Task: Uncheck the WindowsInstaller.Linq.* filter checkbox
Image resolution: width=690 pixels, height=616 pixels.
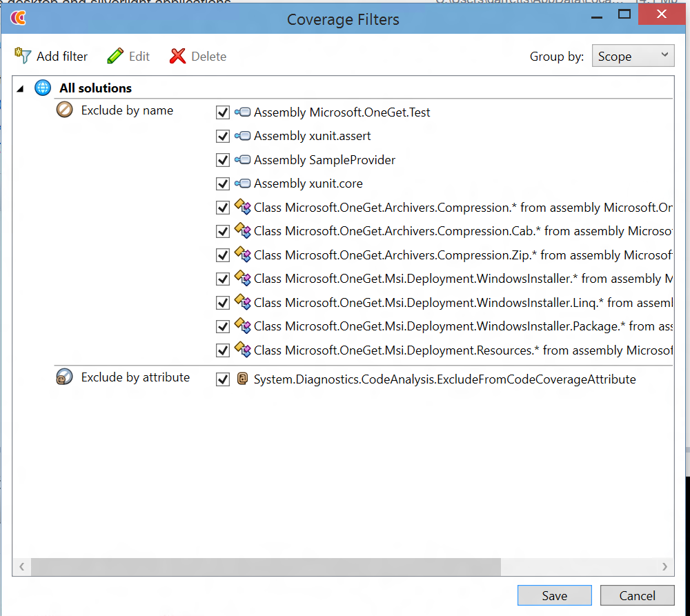Action: point(223,303)
